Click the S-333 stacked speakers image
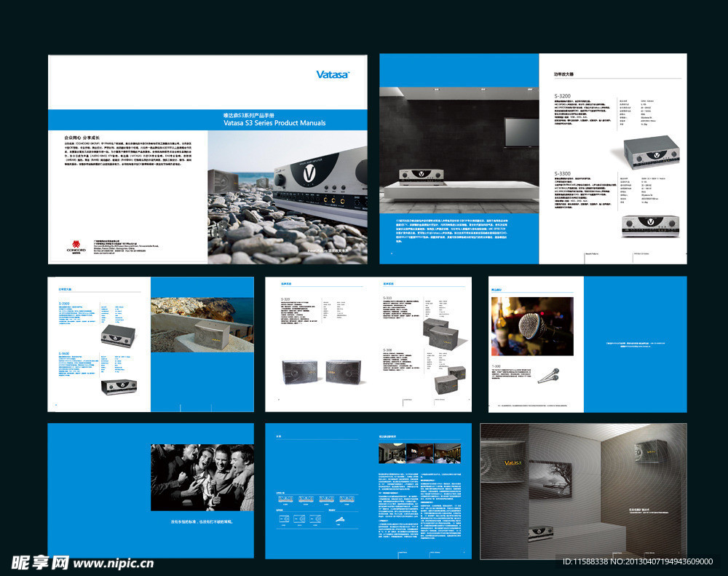This screenshot has height=576, width=728. click(x=441, y=333)
